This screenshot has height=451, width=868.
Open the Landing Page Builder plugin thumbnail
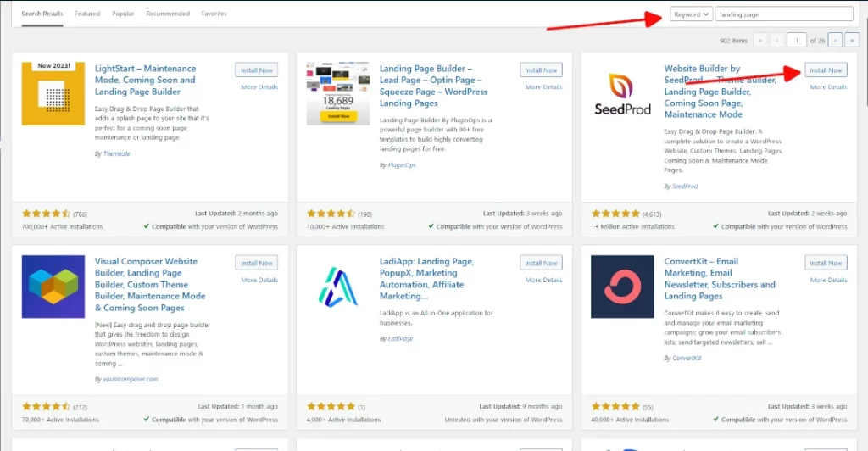(x=338, y=93)
